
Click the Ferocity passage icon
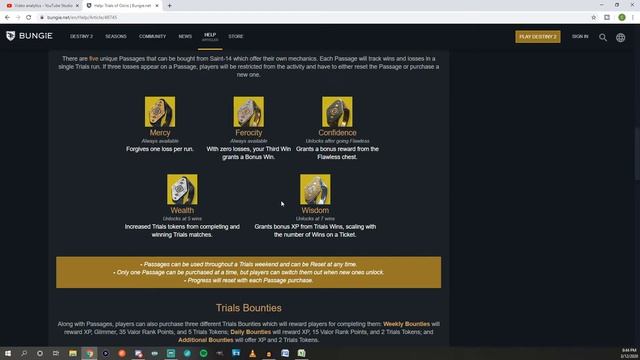[249, 112]
